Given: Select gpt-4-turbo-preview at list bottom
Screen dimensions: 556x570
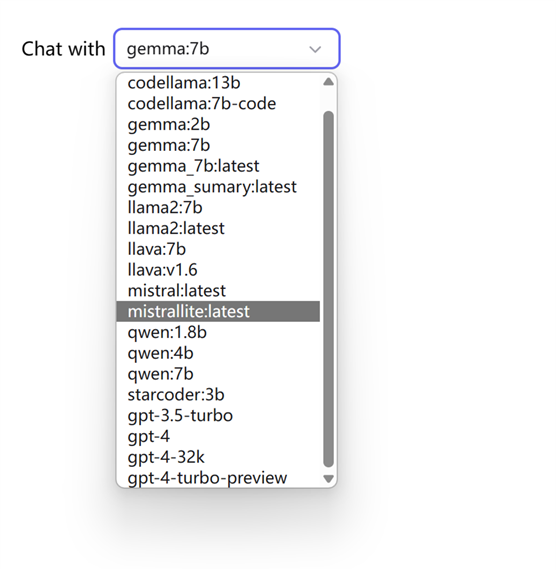Looking at the screenshot, I should coord(218,478).
